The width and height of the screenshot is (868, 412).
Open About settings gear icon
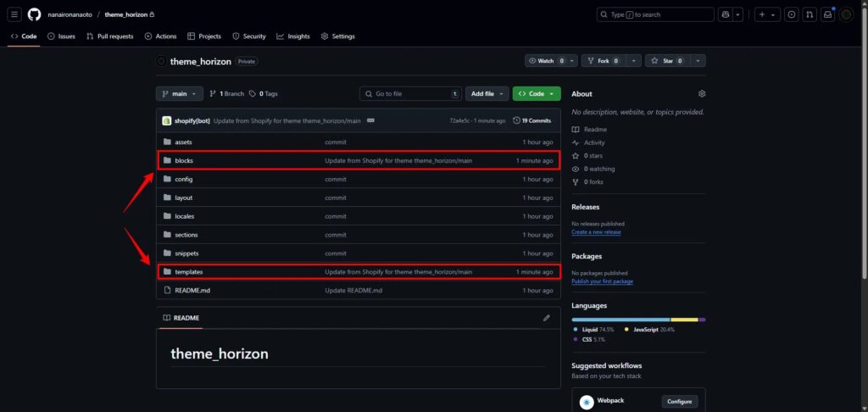point(702,93)
